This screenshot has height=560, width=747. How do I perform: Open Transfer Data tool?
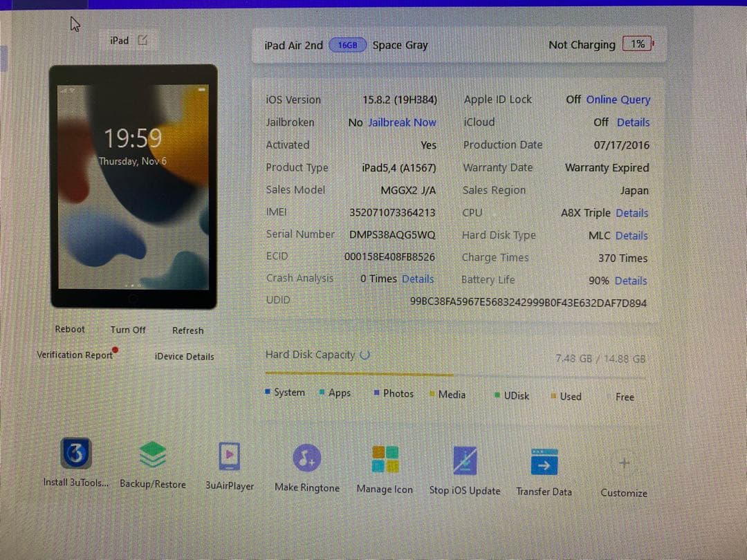pyautogui.click(x=544, y=462)
